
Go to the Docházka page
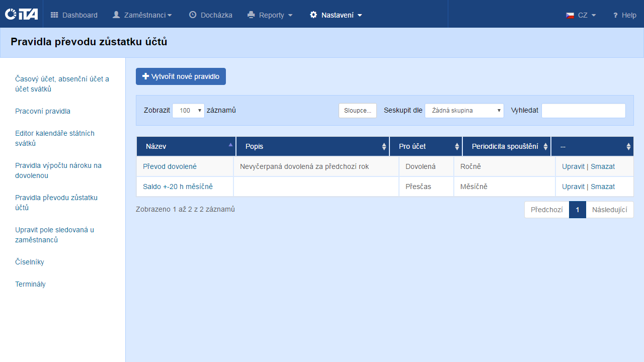(210, 15)
